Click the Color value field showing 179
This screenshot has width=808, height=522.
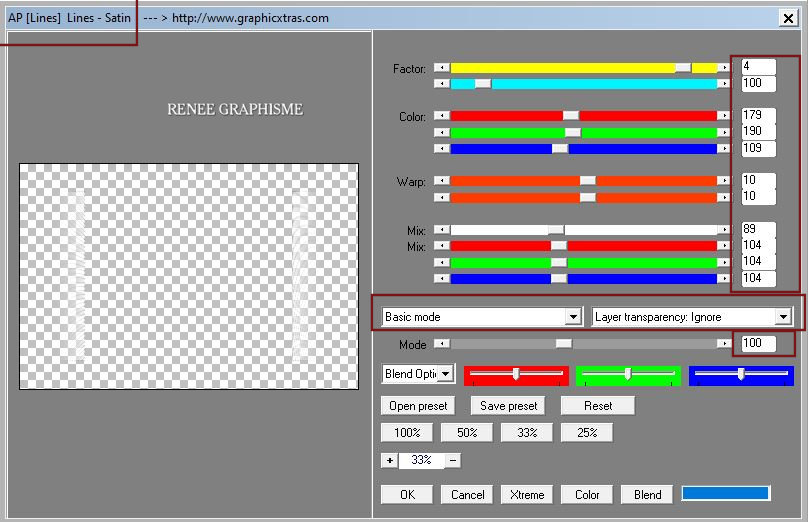click(x=758, y=115)
